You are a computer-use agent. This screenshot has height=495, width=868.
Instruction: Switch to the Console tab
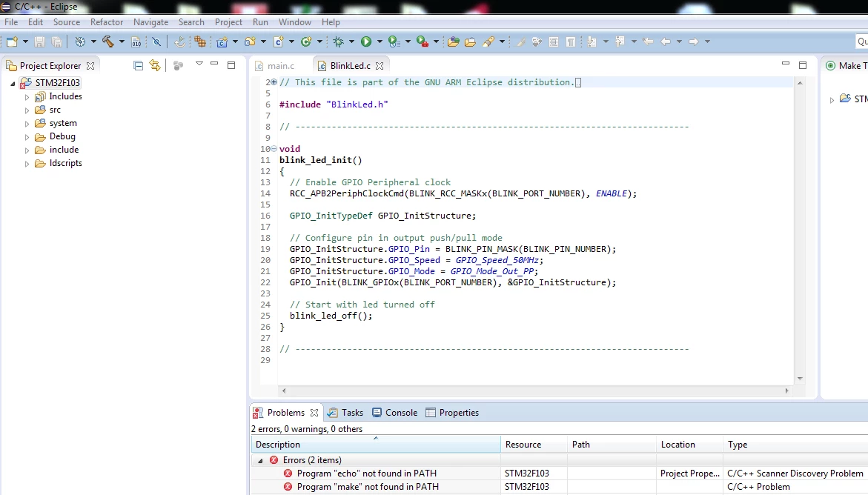point(394,413)
